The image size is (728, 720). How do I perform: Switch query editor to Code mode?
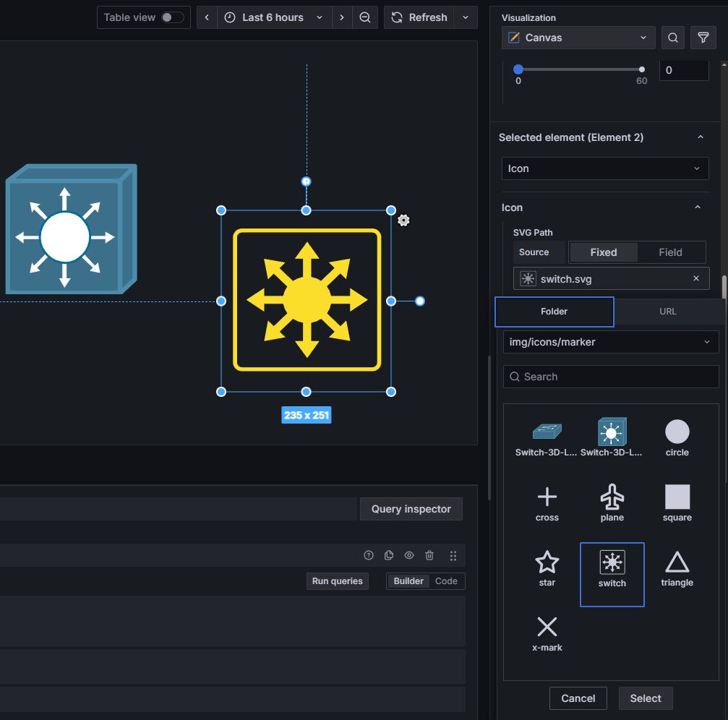pos(446,581)
